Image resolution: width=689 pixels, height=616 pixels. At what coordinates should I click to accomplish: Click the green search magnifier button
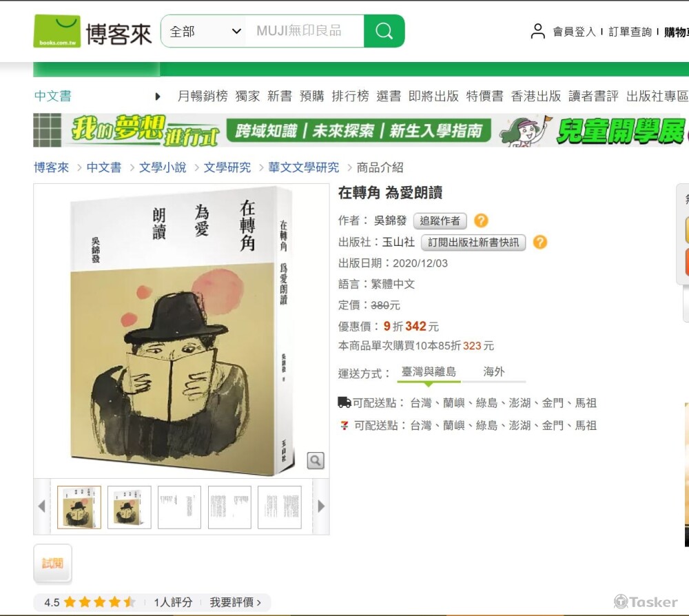pyautogui.click(x=384, y=31)
